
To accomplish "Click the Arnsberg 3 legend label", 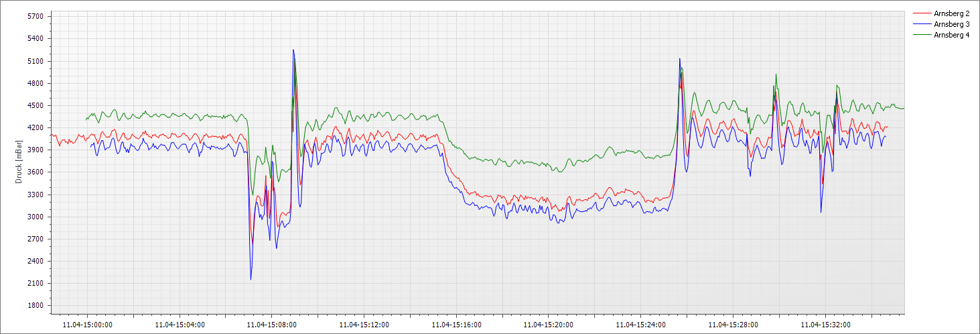I will coord(951,24).
